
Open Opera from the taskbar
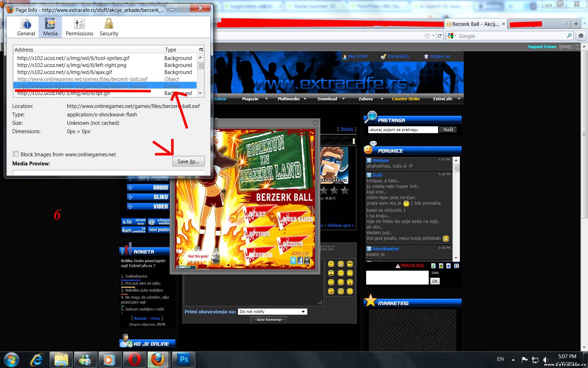(135, 360)
